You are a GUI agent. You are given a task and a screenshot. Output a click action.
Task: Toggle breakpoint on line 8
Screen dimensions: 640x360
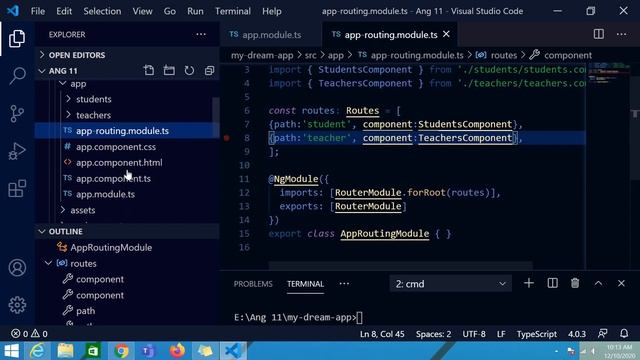pos(227,138)
